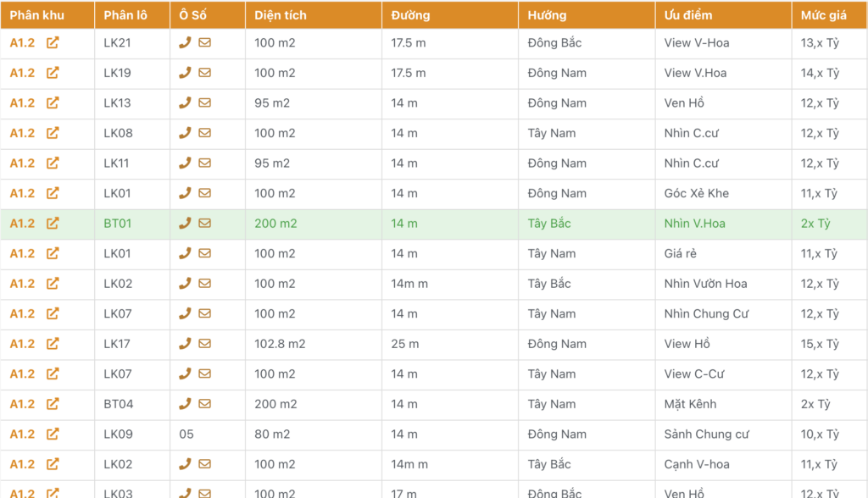Open the external link icon in the LK09 row

pos(53,434)
